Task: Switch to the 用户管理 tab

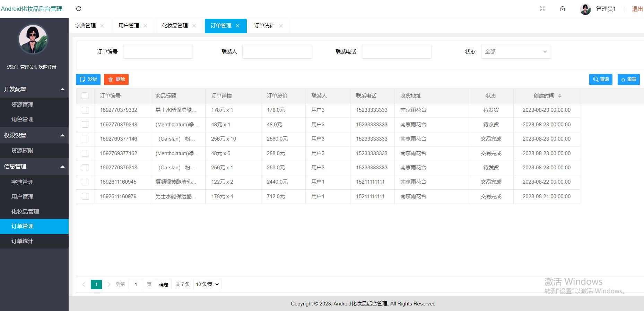Action: (x=129, y=26)
